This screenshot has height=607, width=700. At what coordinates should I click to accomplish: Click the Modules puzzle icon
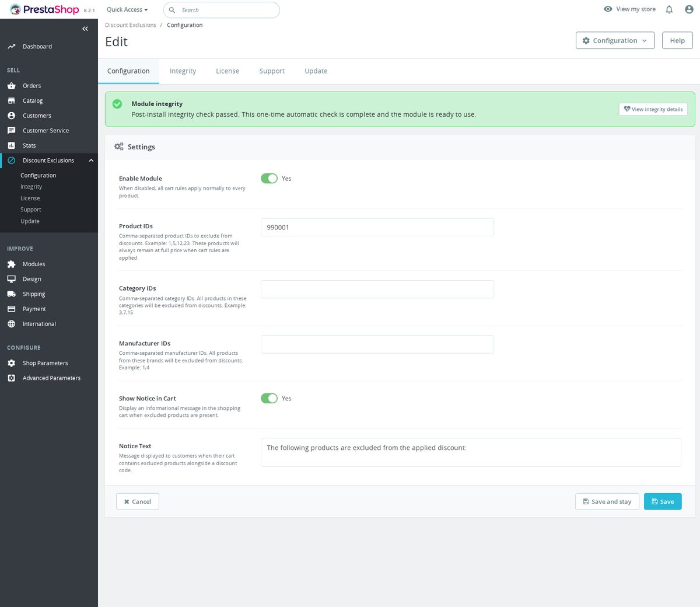pos(11,264)
